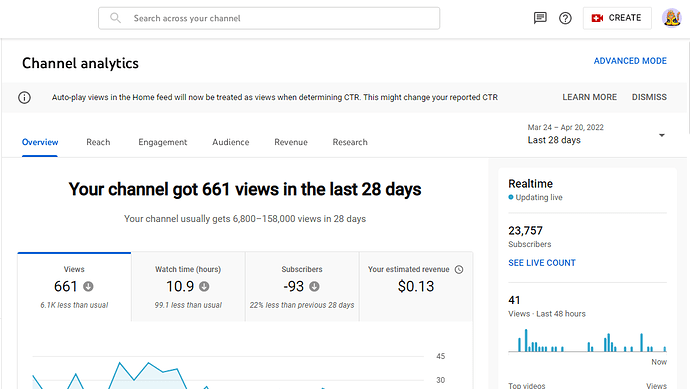
Task: Click the '41' views last 48 hours value
Action: (514, 300)
